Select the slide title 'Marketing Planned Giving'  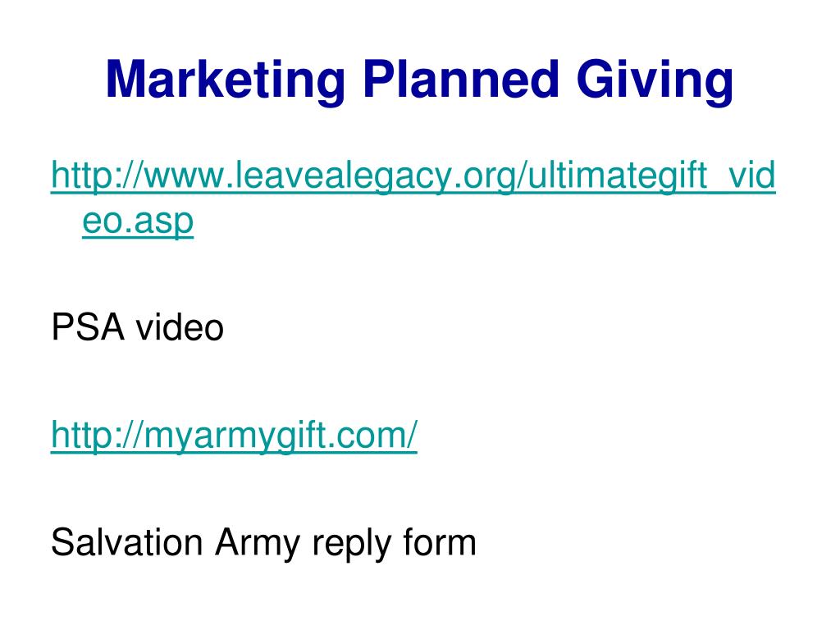[419, 81]
